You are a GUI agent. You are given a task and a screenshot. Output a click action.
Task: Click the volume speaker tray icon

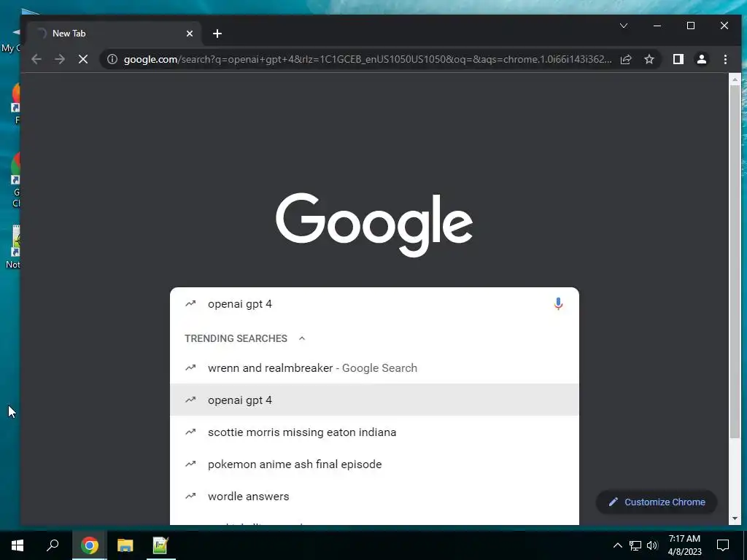point(652,545)
